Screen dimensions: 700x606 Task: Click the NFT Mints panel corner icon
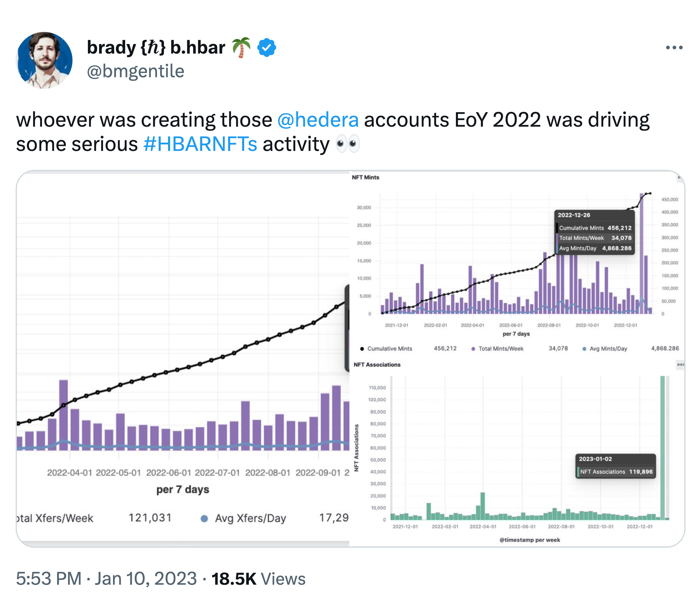[679, 178]
